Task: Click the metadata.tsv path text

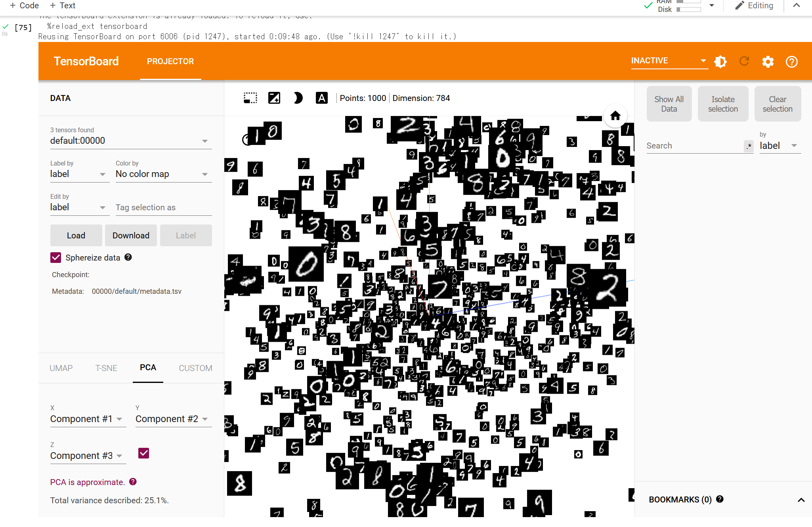Action: [137, 291]
